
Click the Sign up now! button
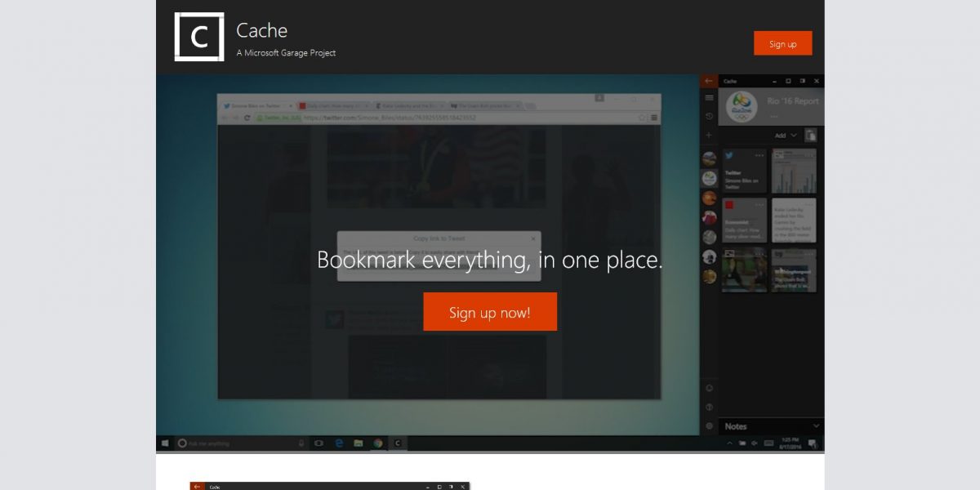point(490,312)
